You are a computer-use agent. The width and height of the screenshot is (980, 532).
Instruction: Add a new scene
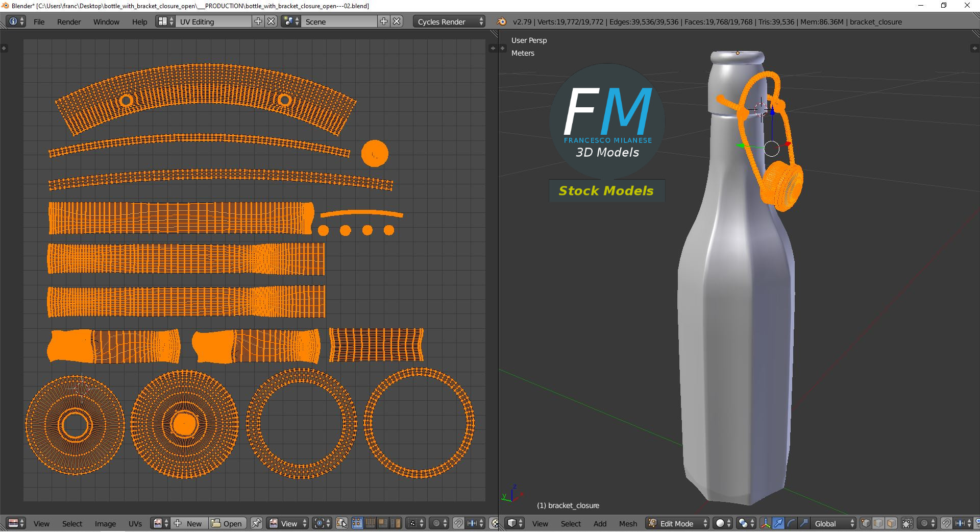(x=384, y=21)
